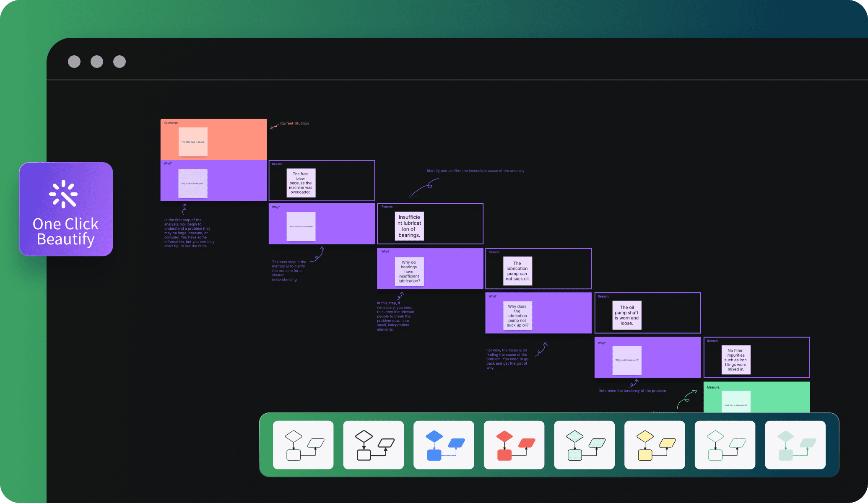
Task: Select note 'No filter. Impurities such as iron filings were mixed in'
Action: click(x=736, y=360)
